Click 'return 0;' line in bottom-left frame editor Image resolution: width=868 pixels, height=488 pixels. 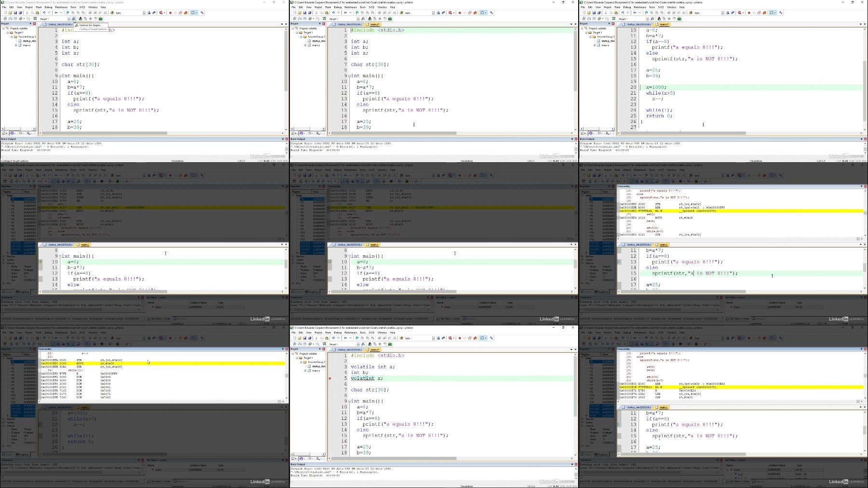(80, 442)
